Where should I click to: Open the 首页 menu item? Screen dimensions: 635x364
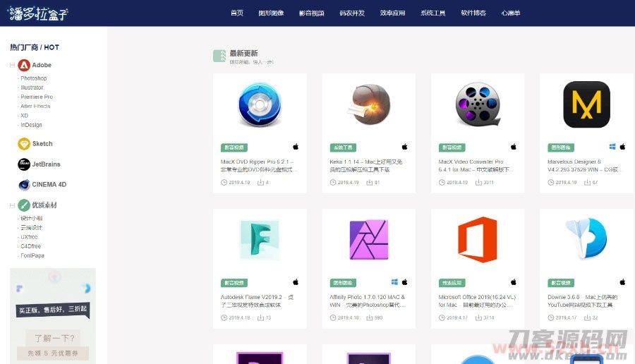237,13
